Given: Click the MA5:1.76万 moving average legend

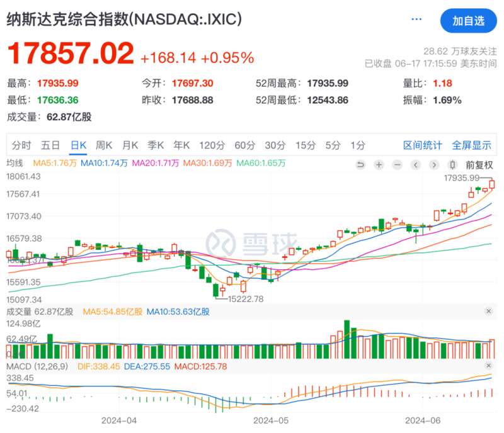Looking at the screenshot, I should [55, 163].
